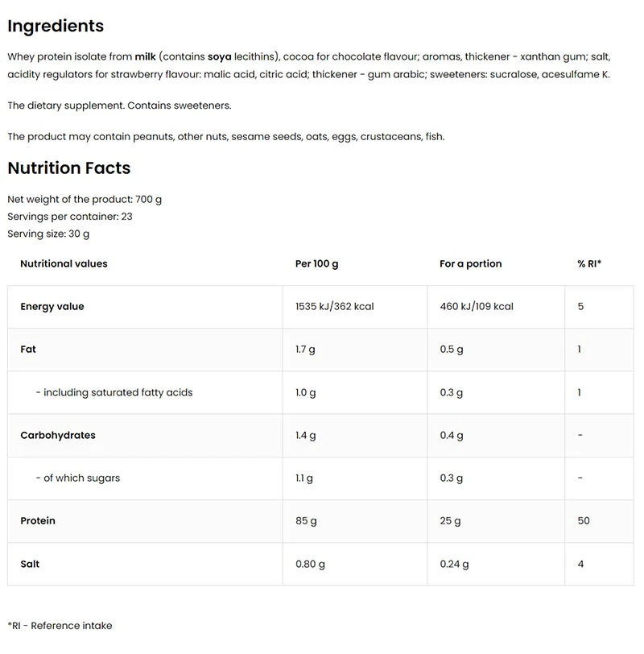
Task: Click the "Per 100 g" column header
Action: (317, 263)
